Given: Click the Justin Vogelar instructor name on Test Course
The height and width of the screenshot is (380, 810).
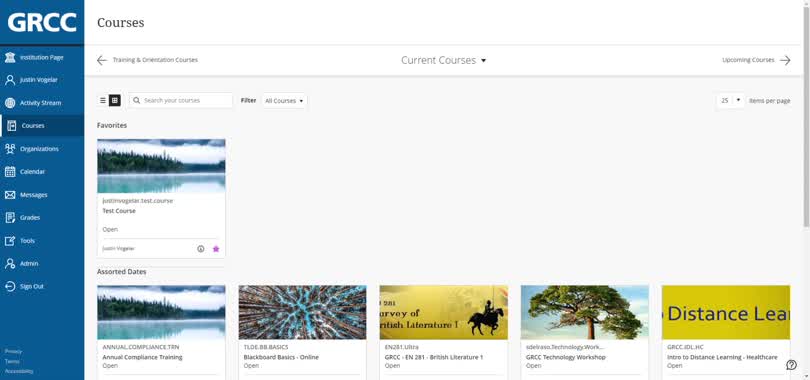Looking at the screenshot, I should point(118,248).
